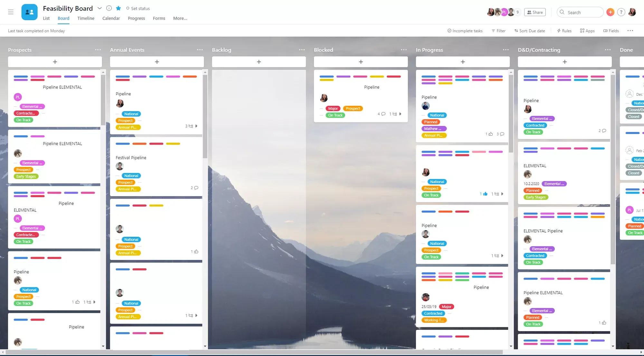This screenshot has height=356, width=644.
Task: Click the More menu tab option
Action: pyautogui.click(x=180, y=18)
